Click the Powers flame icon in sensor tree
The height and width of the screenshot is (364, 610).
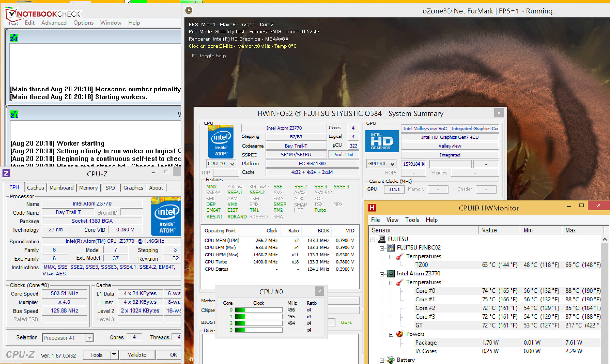(x=400, y=334)
